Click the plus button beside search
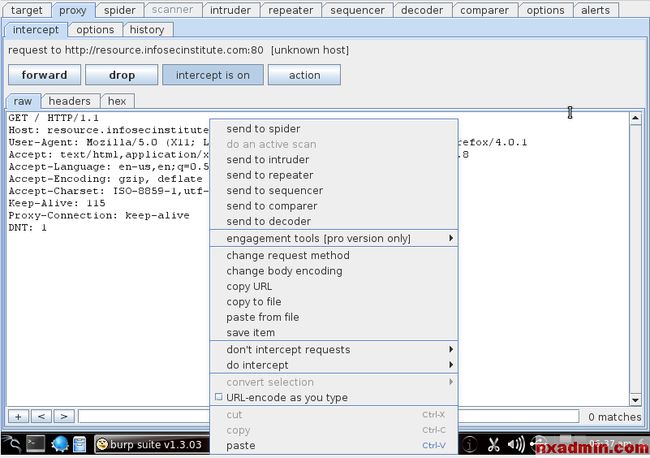 pyautogui.click(x=18, y=416)
